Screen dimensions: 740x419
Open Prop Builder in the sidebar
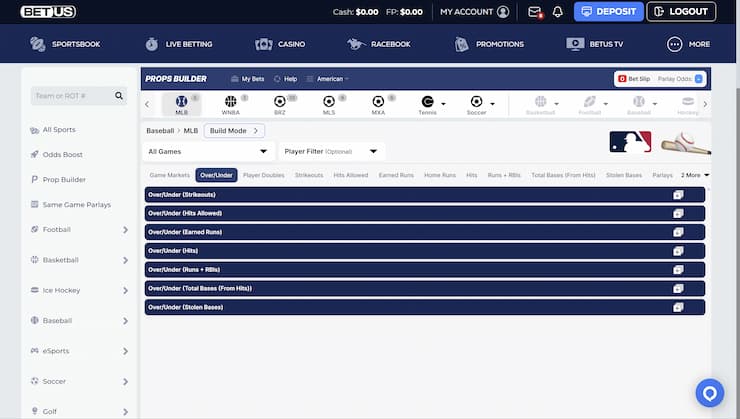[58, 179]
